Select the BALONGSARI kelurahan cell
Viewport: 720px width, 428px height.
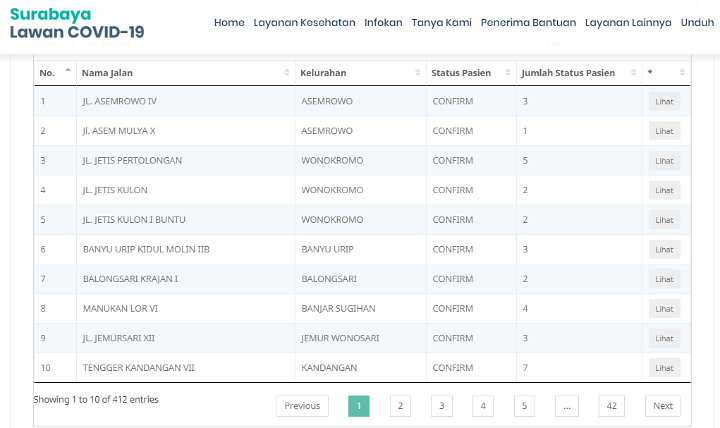tap(360, 279)
